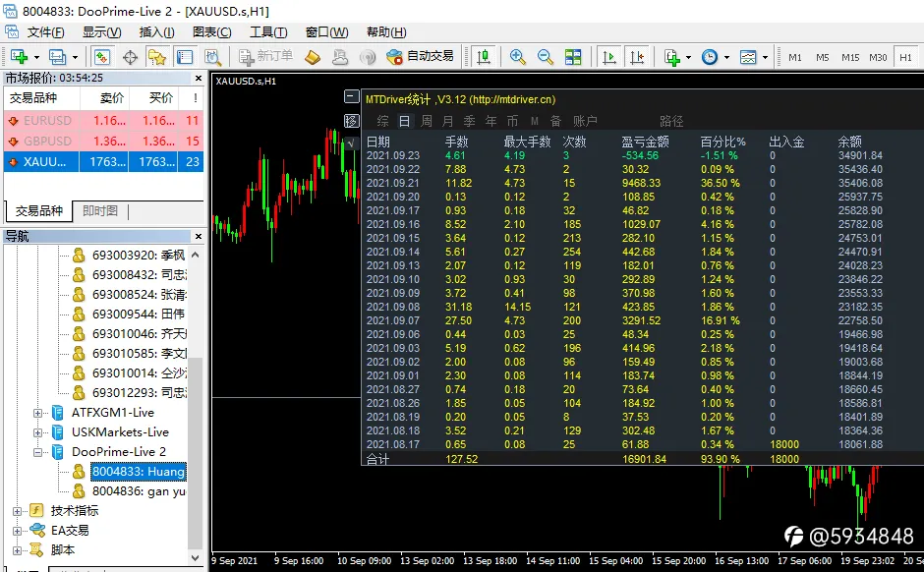The image size is (924, 572).
Task: Click the Profiles toolbar icon
Action: pyautogui.click(x=57, y=57)
